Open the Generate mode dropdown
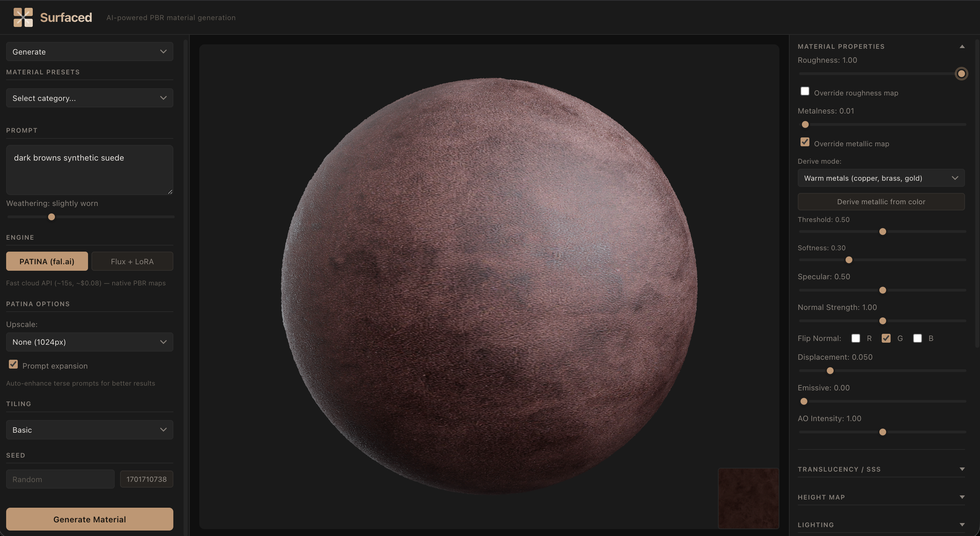980x536 pixels. pos(89,52)
